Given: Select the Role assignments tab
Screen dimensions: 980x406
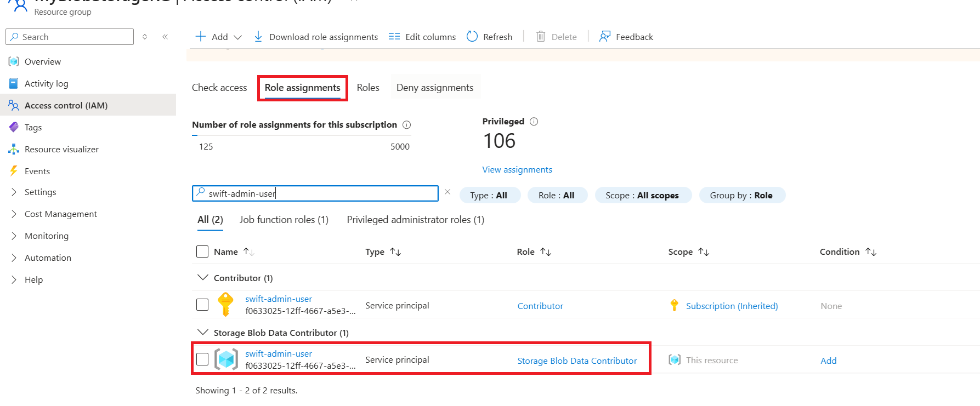Looking at the screenshot, I should [x=302, y=88].
